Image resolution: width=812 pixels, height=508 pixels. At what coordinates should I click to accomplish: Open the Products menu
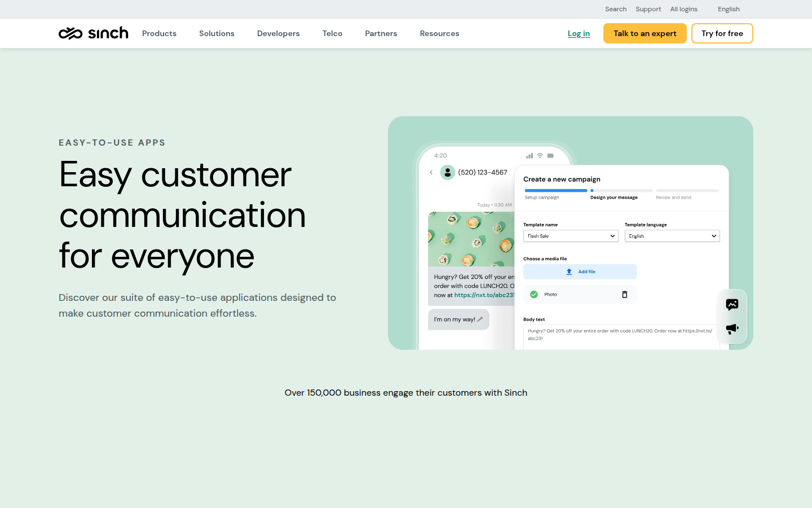tap(159, 33)
